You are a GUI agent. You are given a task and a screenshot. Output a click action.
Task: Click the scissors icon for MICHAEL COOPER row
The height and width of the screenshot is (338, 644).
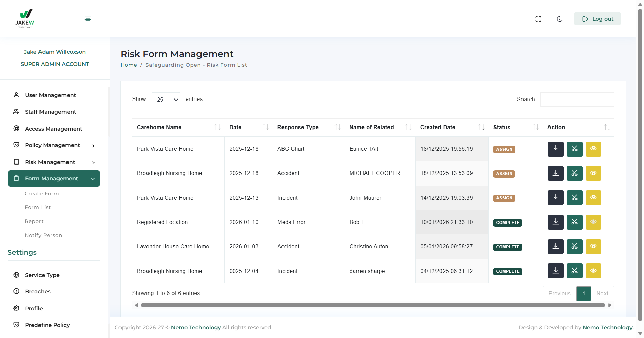coord(574,173)
